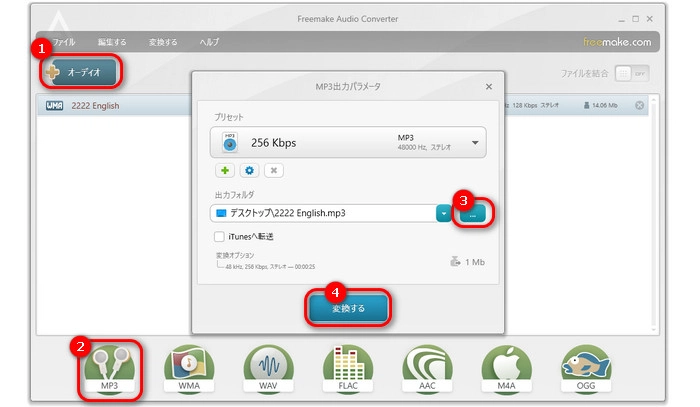Choose the AAC format icon
This screenshot has width=700, height=407.
[427, 370]
